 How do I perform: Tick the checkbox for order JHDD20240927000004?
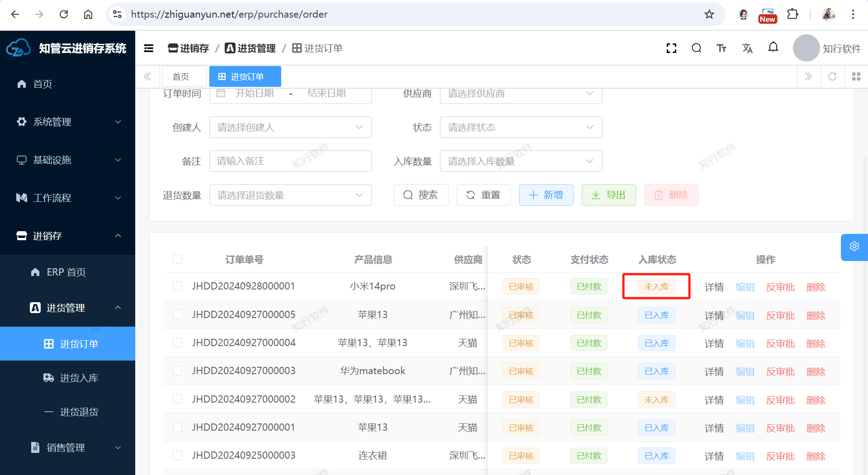[x=177, y=343]
